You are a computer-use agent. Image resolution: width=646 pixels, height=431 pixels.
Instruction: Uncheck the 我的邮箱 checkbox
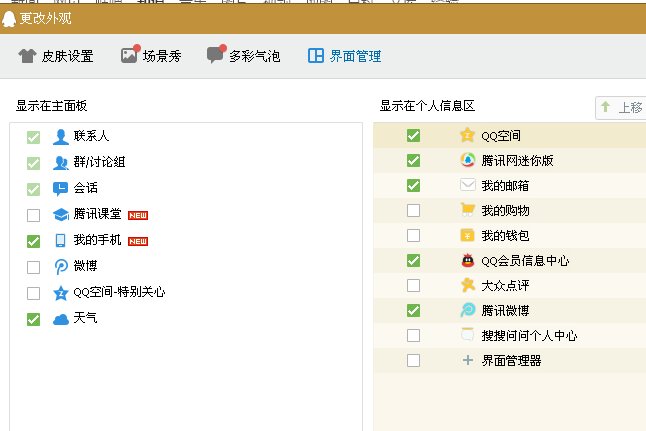[413, 185]
